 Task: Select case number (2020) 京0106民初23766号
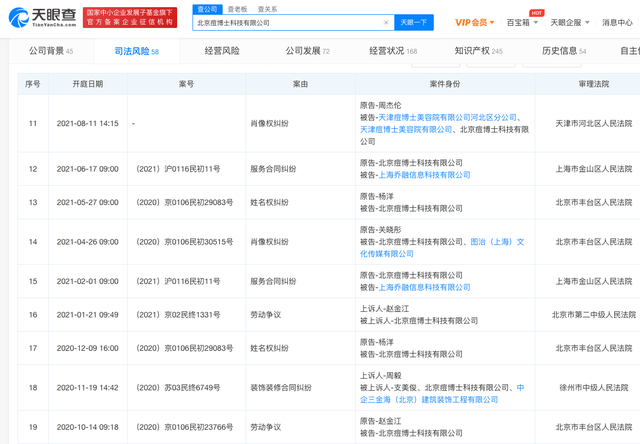(x=184, y=427)
